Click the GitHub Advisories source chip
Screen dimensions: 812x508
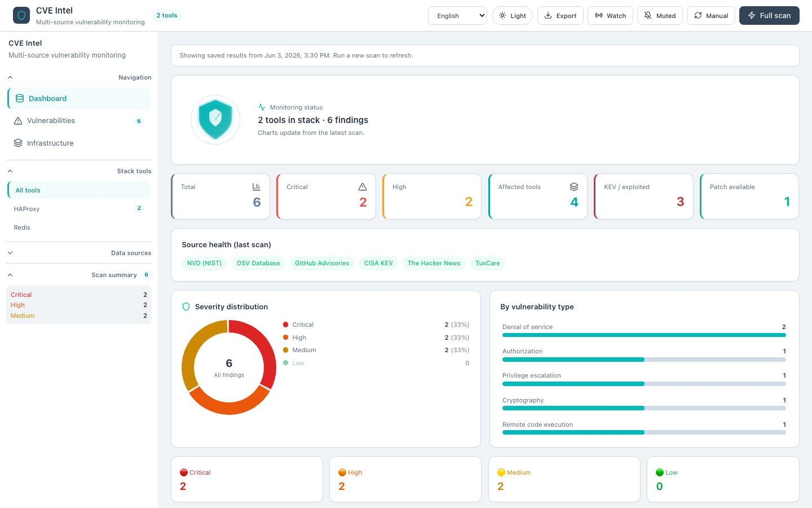322,263
